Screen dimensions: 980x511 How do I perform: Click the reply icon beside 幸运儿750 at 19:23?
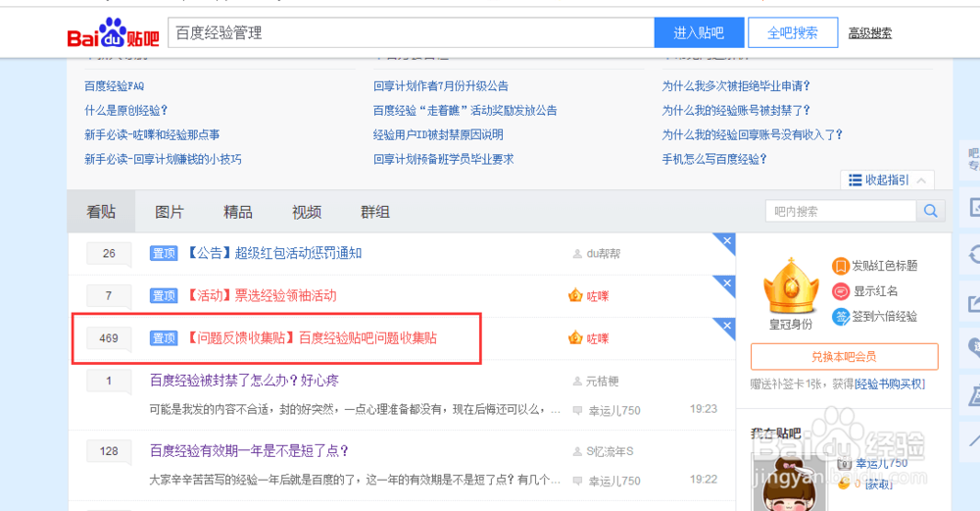point(577,411)
